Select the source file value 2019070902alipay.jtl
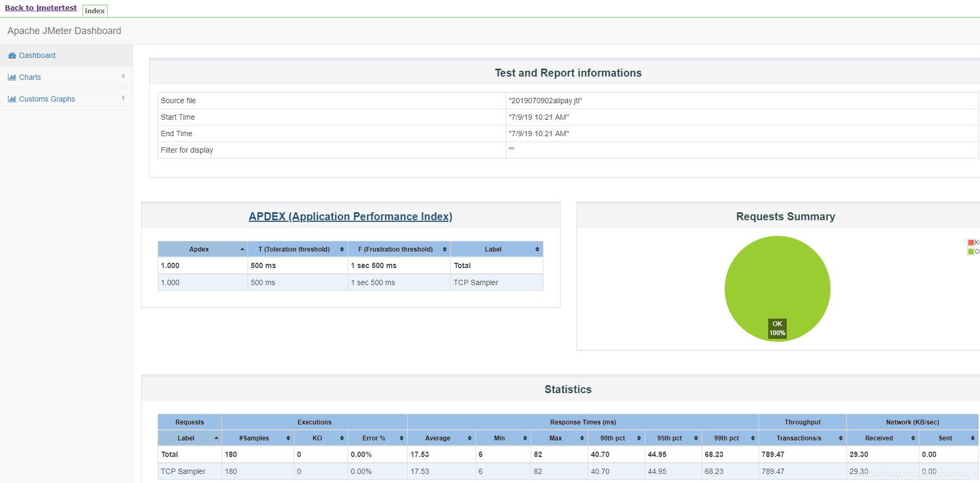 tap(545, 101)
